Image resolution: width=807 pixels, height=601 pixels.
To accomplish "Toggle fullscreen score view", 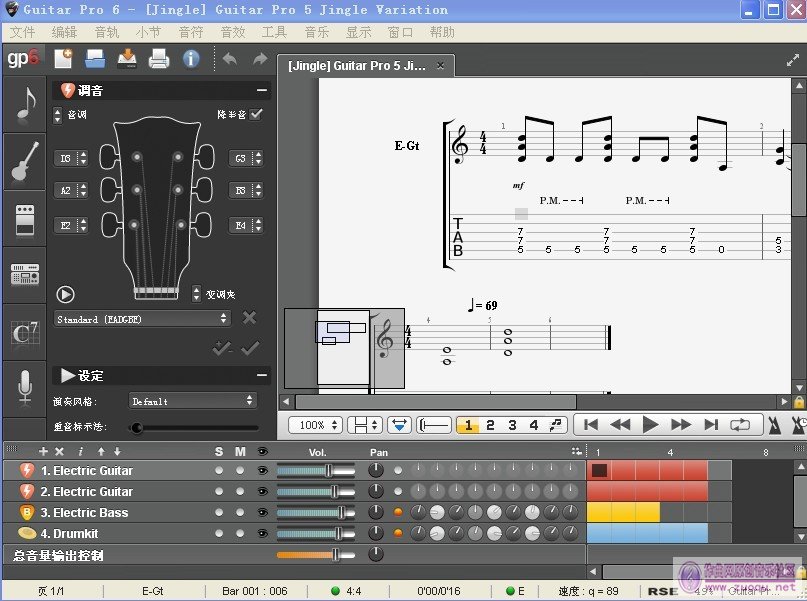I will 793,61.
